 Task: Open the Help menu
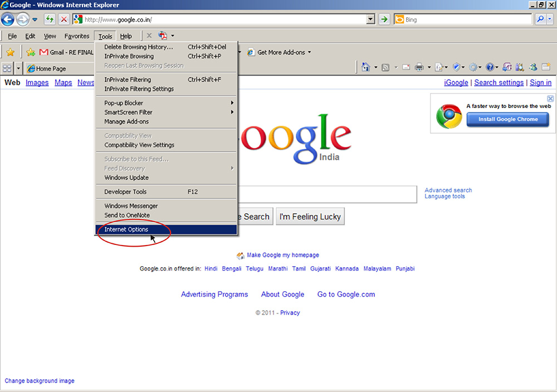click(x=126, y=36)
